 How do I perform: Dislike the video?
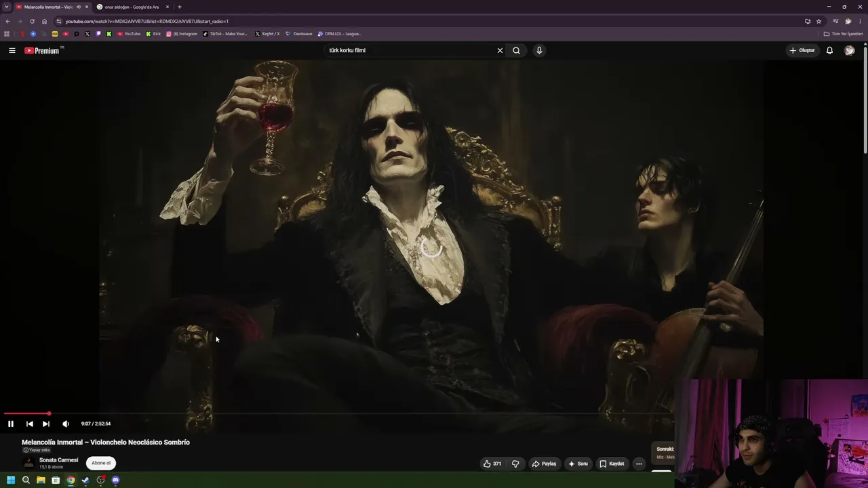(x=515, y=464)
